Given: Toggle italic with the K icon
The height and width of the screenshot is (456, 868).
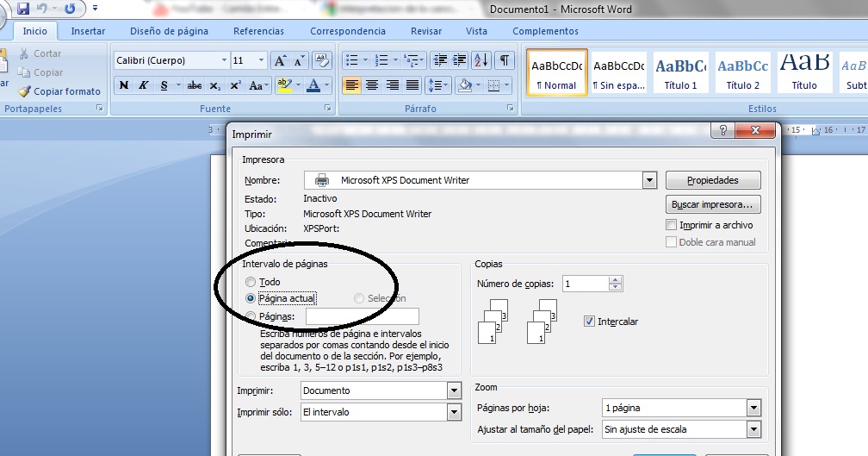Looking at the screenshot, I should (x=143, y=84).
